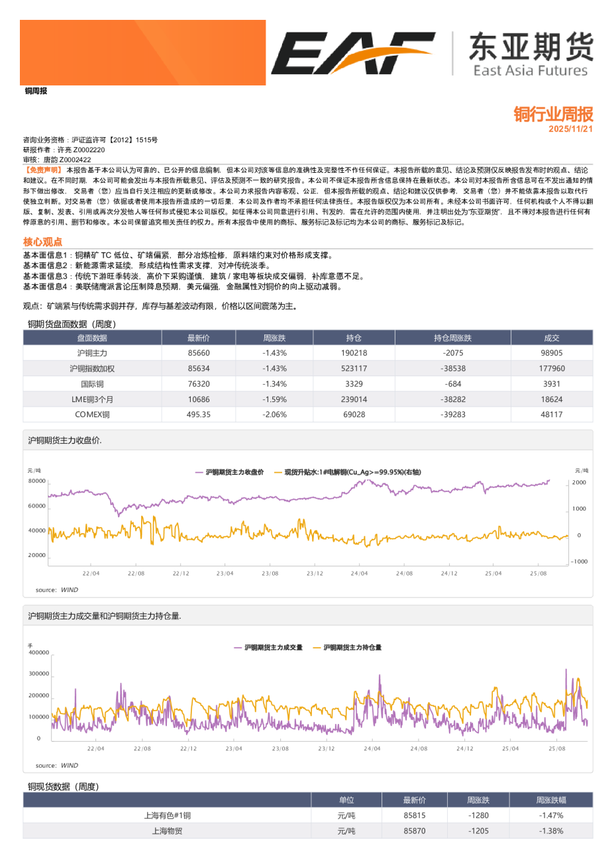616x863 pixels.
Task: Click the COMEX铜 weekly change value -2.06%
Action: pyautogui.click(x=274, y=415)
